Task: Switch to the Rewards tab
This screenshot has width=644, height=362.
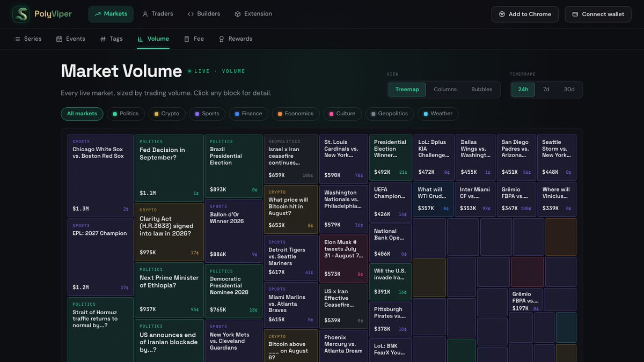Action: [235, 39]
